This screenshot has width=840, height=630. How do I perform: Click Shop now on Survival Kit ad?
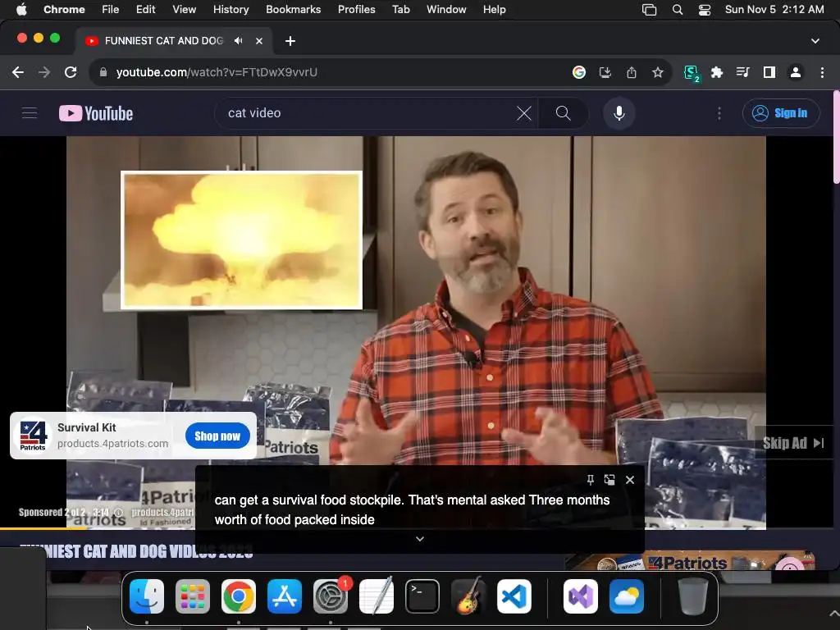point(217,436)
